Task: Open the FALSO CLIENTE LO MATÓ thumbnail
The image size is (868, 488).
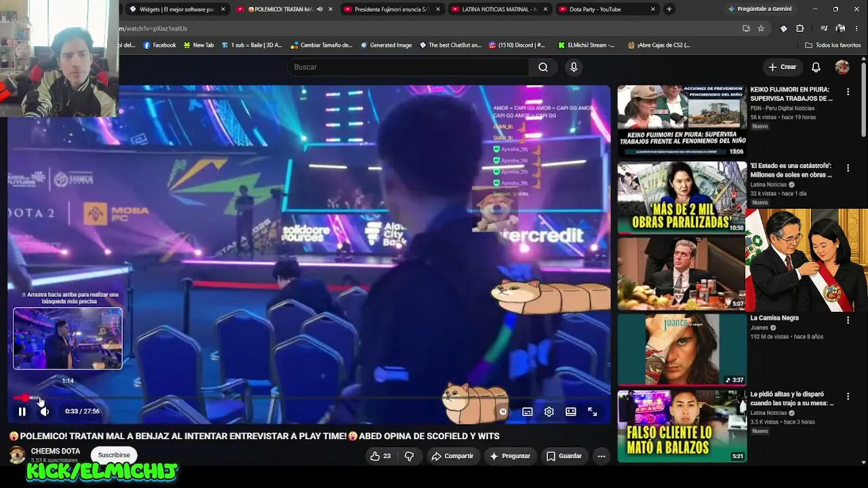Action: click(x=682, y=426)
